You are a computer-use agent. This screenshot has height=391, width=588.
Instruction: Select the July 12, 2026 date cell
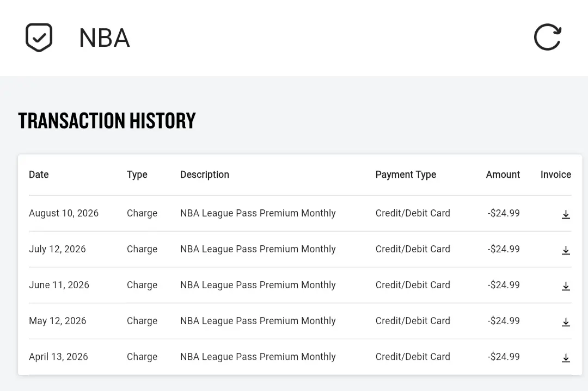57,249
